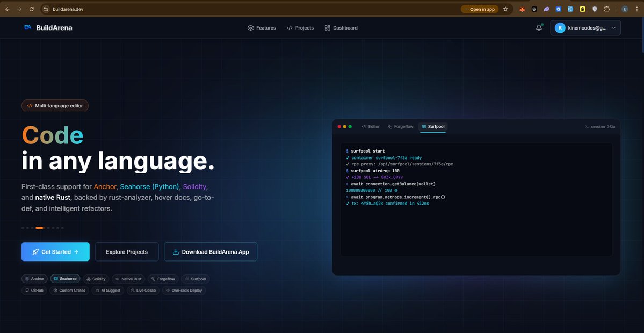The height and width of the screenshot is (333, 644).
Task: Click 'tx: 4Y8h…aQ2k confirmed in 412ms' line
Action: click(x=387, y=204)
